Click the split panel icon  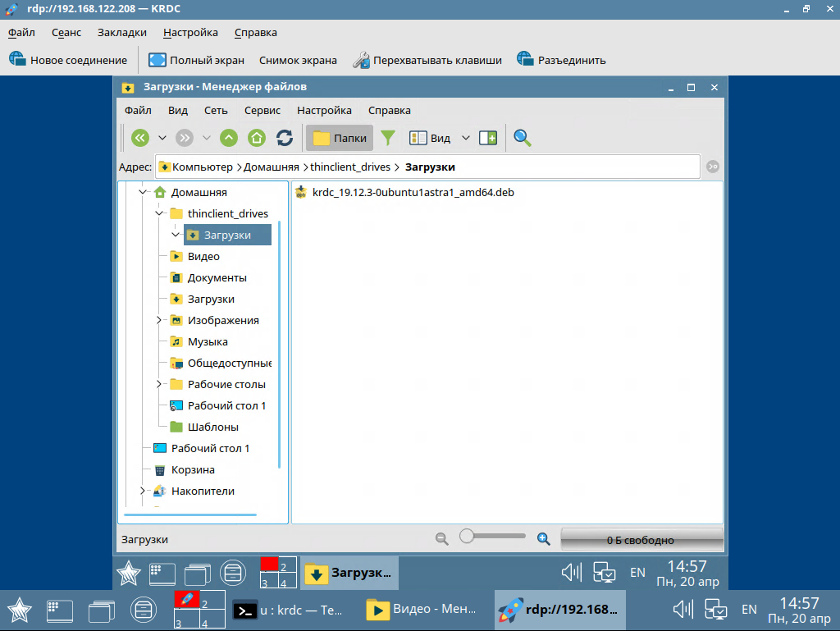pos(488,138)
